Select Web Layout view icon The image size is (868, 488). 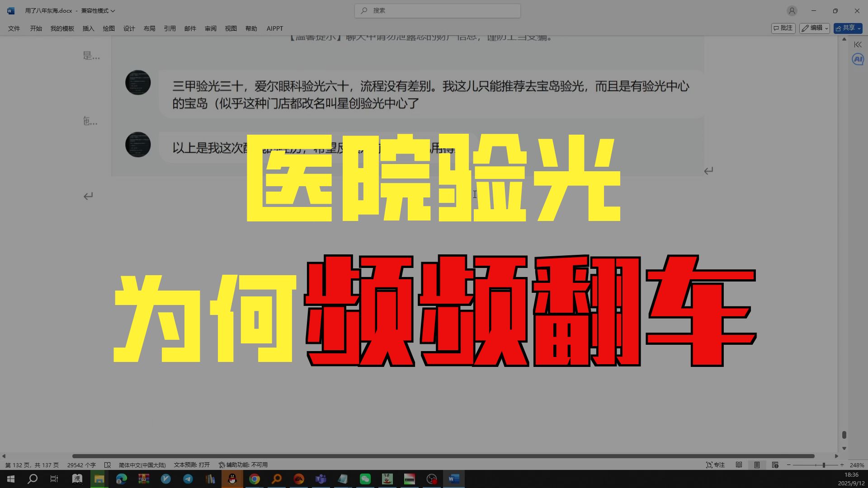[x=775, y=465]
